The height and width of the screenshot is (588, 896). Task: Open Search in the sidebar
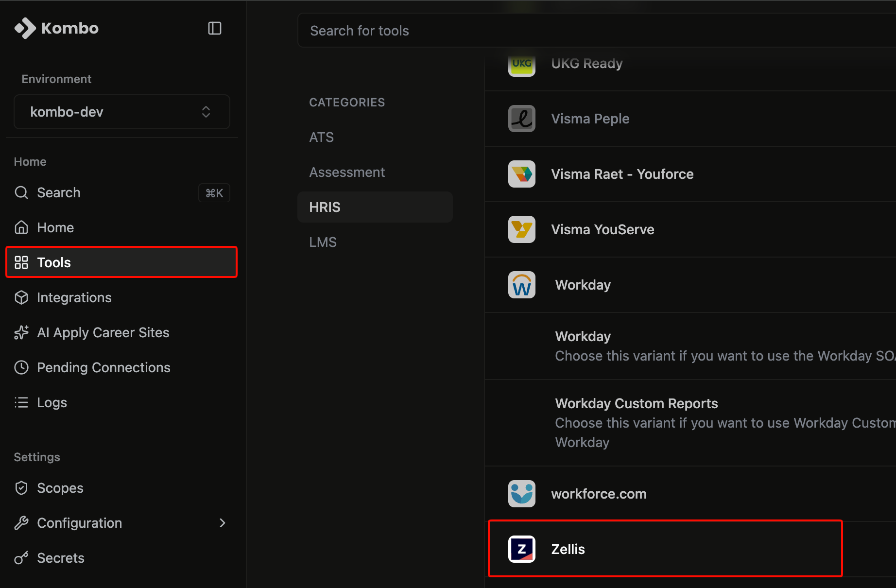[121, 192]
